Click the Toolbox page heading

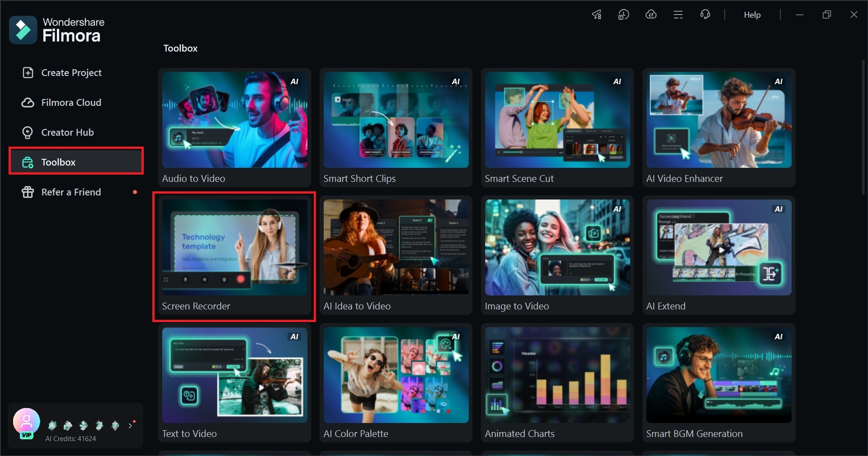(180, 48)
